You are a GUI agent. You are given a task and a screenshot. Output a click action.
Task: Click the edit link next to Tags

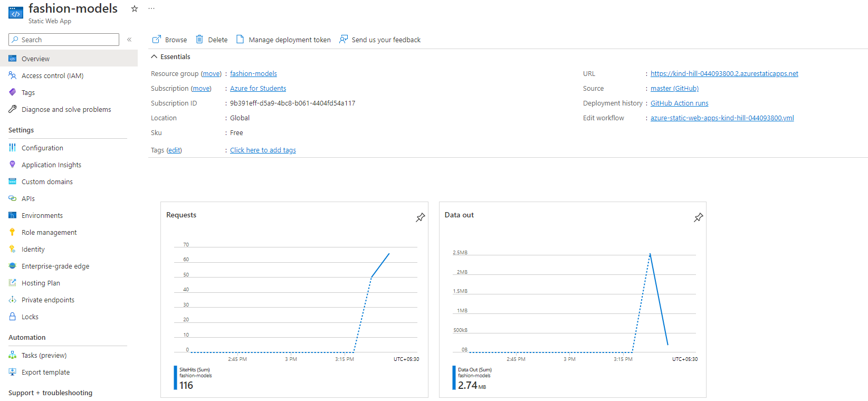click(174, 150)
